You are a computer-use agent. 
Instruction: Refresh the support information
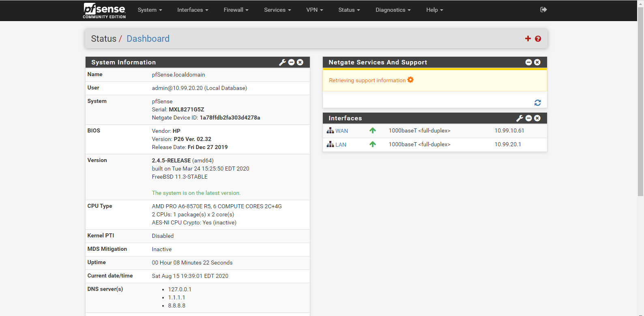coord(537,103)
